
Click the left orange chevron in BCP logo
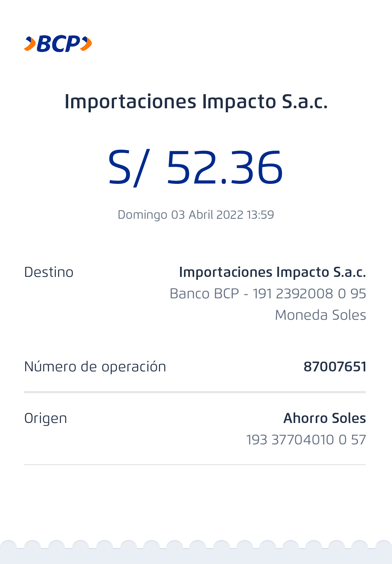30,44
